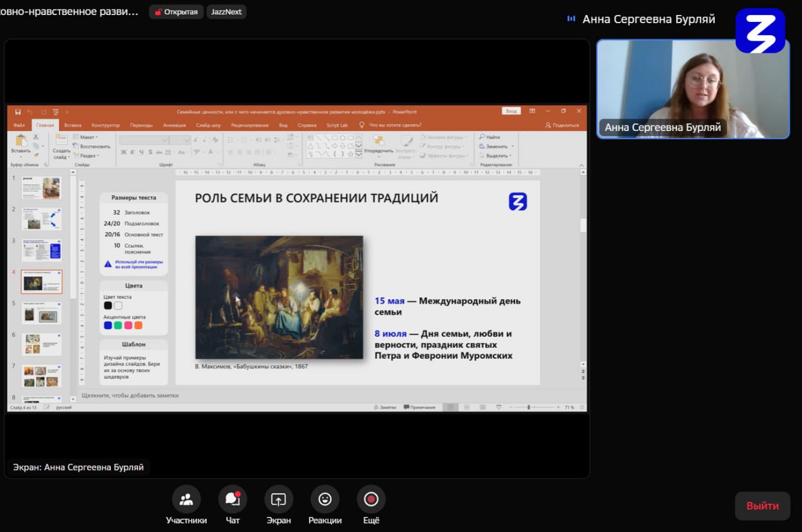Toggle bold Ж formatting button

point(124,152)
